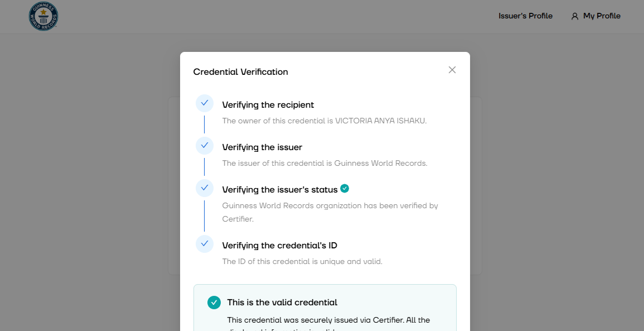
Task: Click the green checkmark in the valid credential banner
Action: pyautogui.click(x=214, y=302)
